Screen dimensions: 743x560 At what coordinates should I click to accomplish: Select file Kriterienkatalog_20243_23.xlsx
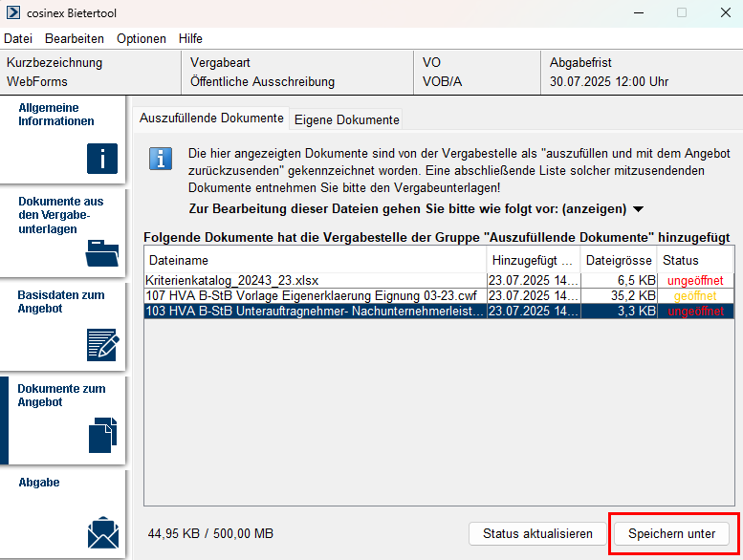click(316, 280)
